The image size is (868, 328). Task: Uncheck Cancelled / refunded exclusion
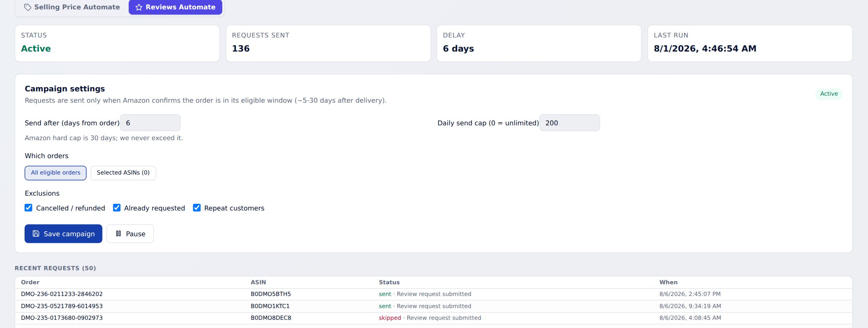click(28, 208)
